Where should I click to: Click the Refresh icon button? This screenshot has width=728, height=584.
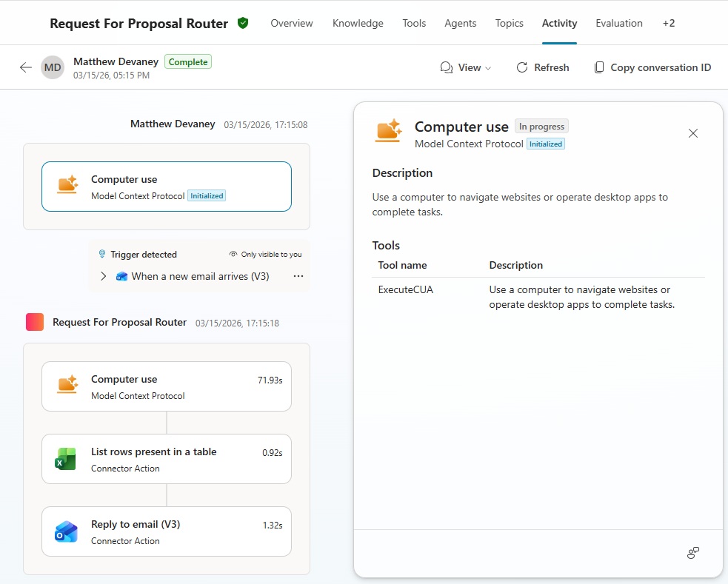[x=522, y=67]
